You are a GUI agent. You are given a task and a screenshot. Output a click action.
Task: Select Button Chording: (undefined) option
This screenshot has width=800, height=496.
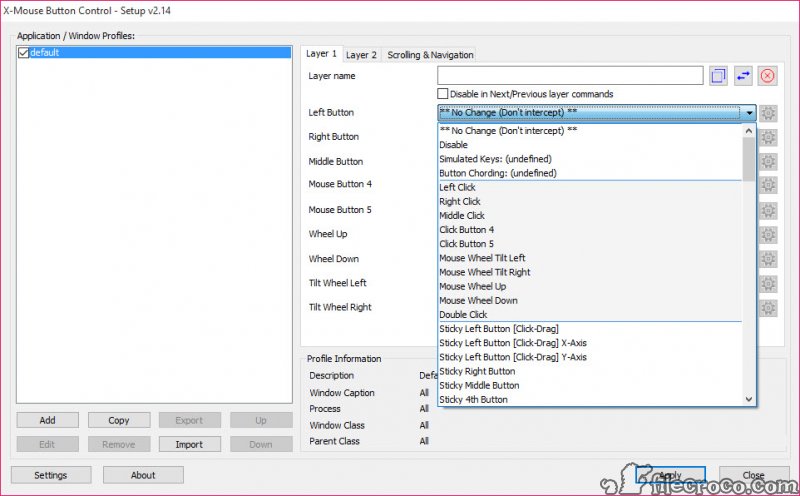click(590, 173)
